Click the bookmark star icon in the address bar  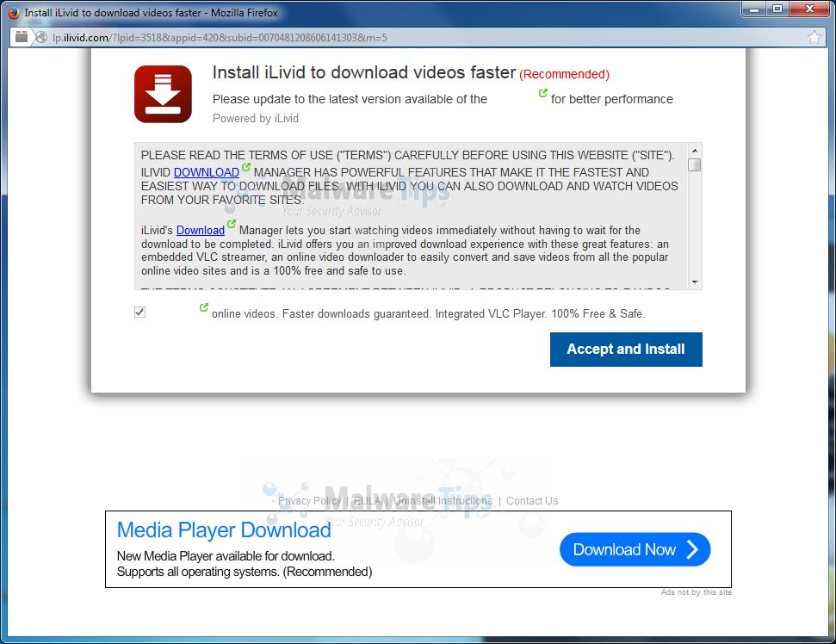pyautogui.click(x=814, y=37)
